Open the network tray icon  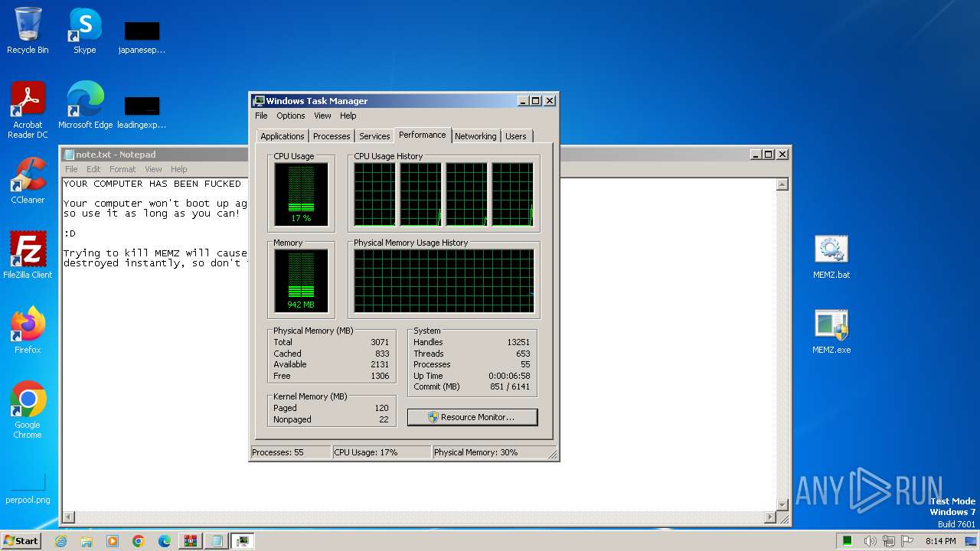coord(890,541)
